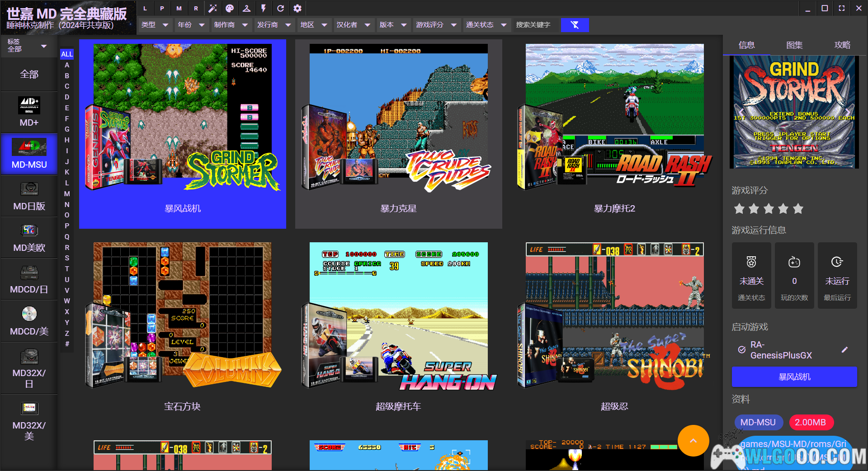Switch to the 图集 tab
Image resolution: width=868 pixels, height=471 pixels.
tap(794, 45)
